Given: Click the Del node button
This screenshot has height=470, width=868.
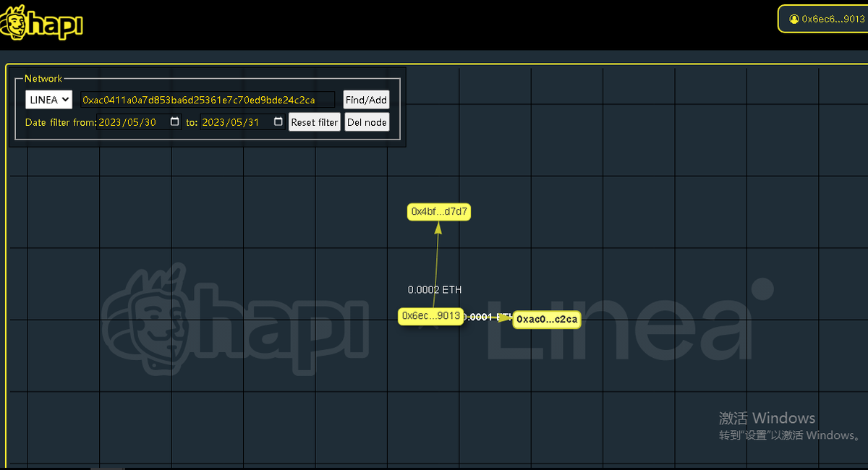Looking at the screenshot, I should pyautogui.click(x=367, y=122).
